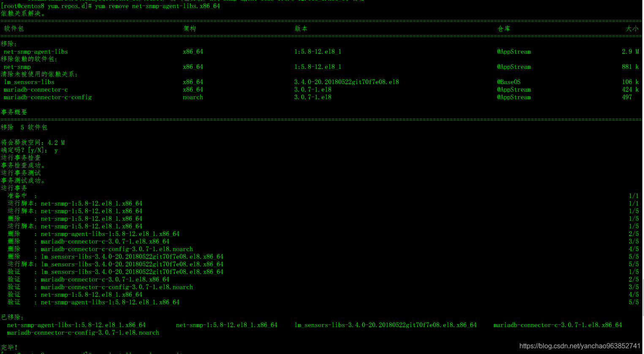This screenshot has width=644, height=354.
Task: Click the 2.9 M size value
Action: click(x=630, y=51)
